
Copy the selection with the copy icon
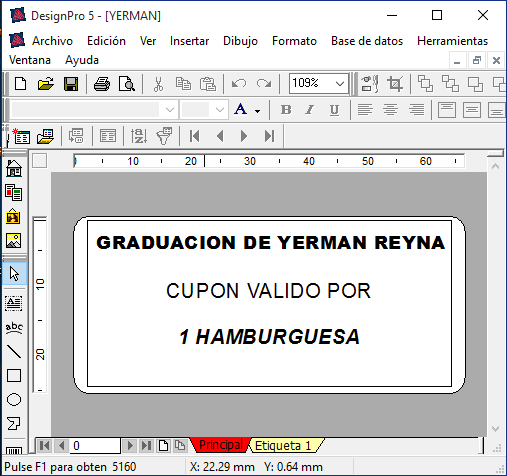tap(183, 84)
